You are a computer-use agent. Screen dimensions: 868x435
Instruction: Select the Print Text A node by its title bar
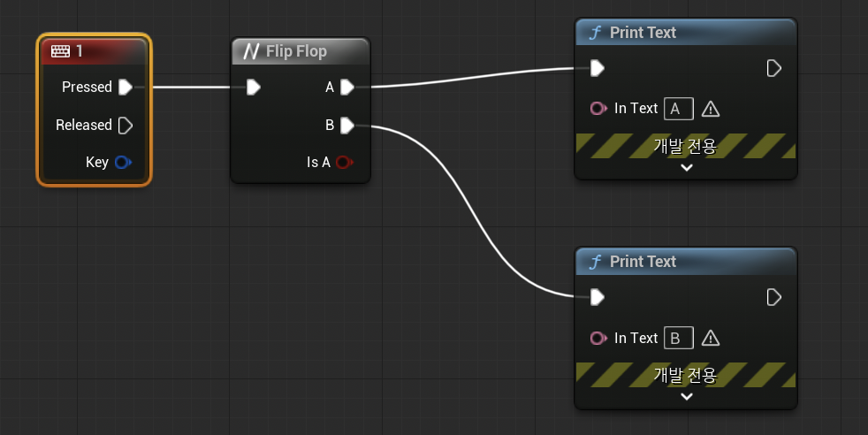686,33
